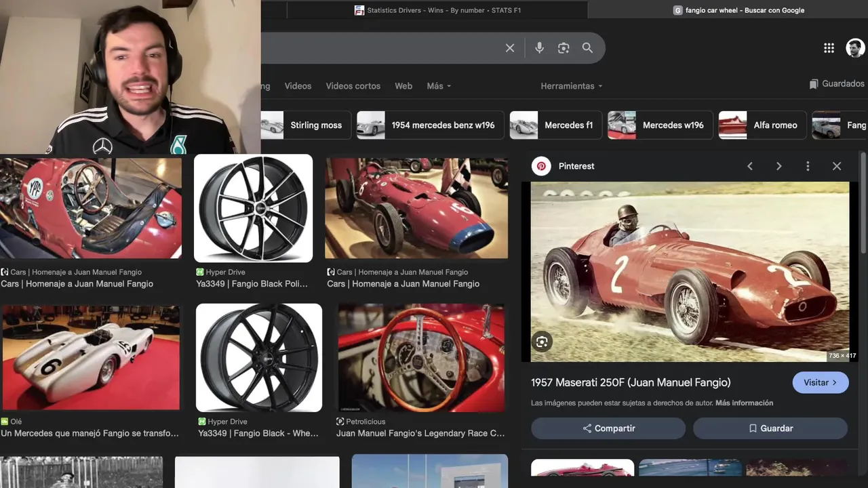The image size is (868, 488).
Task: Click the magnifier search icon
Action: (x=587, y=48)
